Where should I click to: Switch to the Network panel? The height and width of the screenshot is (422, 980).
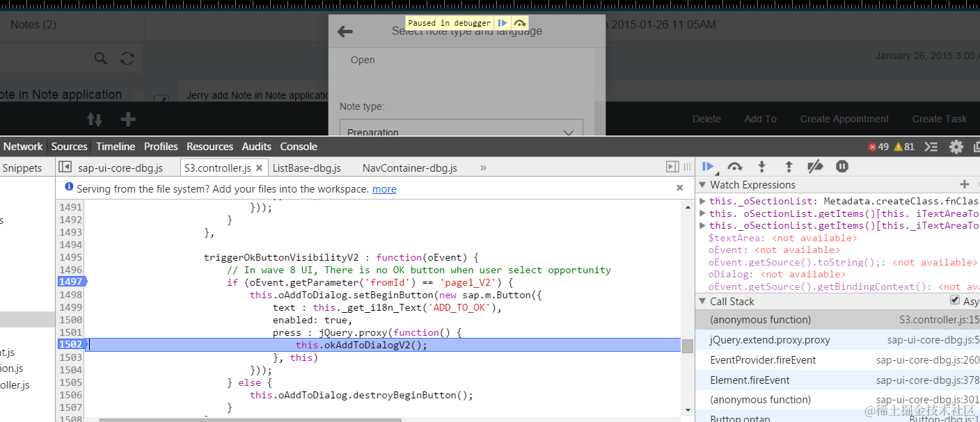click(x=23, y=147)
